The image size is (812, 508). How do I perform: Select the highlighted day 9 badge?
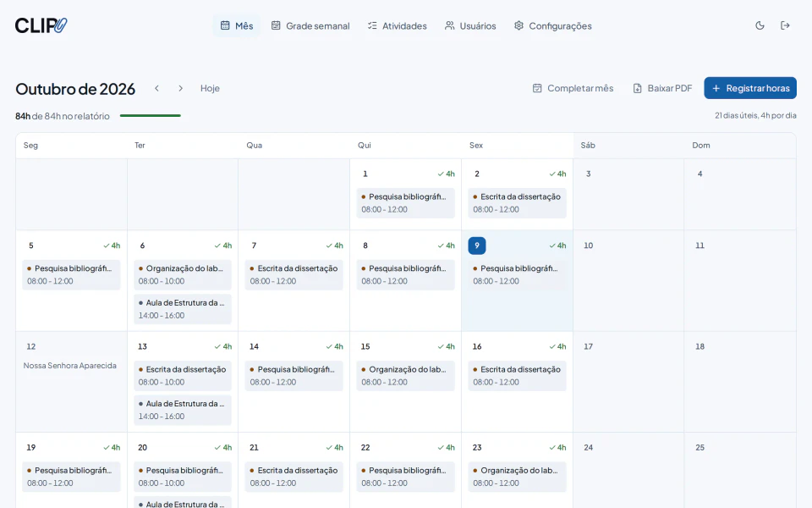(477, 246)
